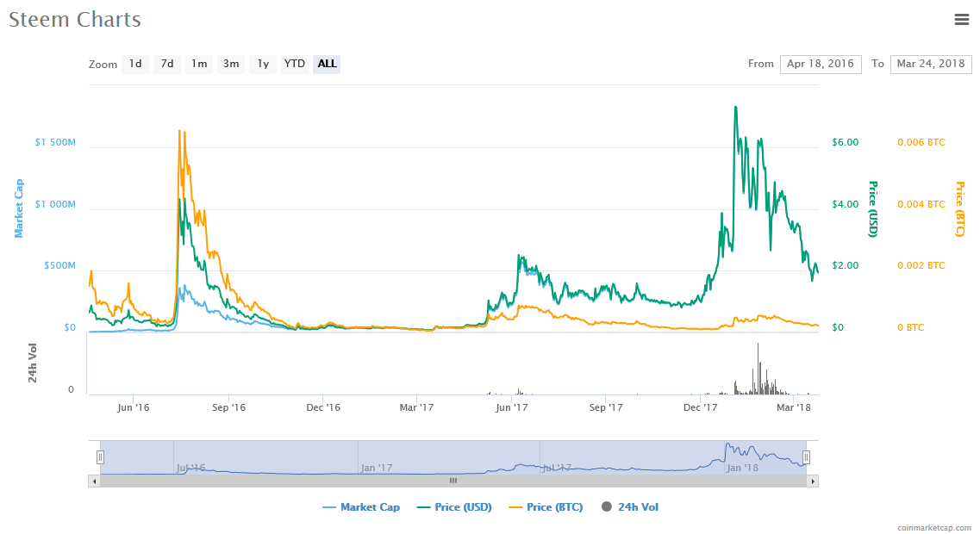The image size is (980, 534).
Task: Click the Price (BTC) axis title
Action: [960, 209]
